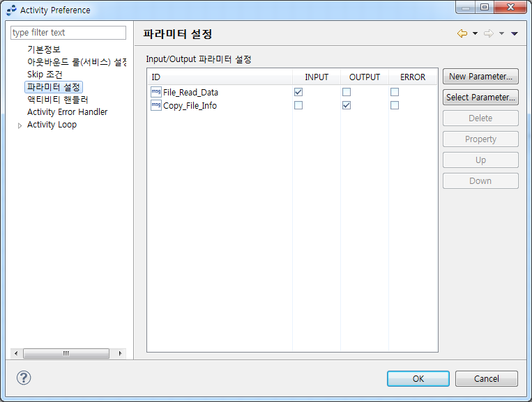Click the New Parameter... button
Image resolution: width=532 pixels, height=402 pixels.
coord(480,77)
